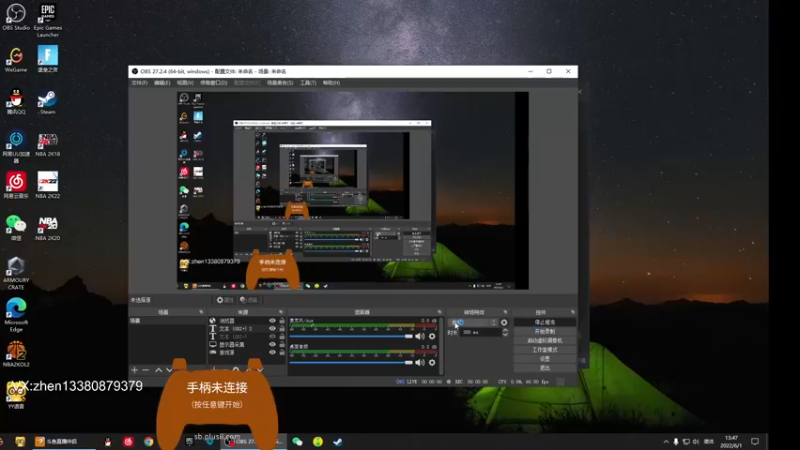
Task: Add a scene with the plus icon
Action: click(135, 370)
